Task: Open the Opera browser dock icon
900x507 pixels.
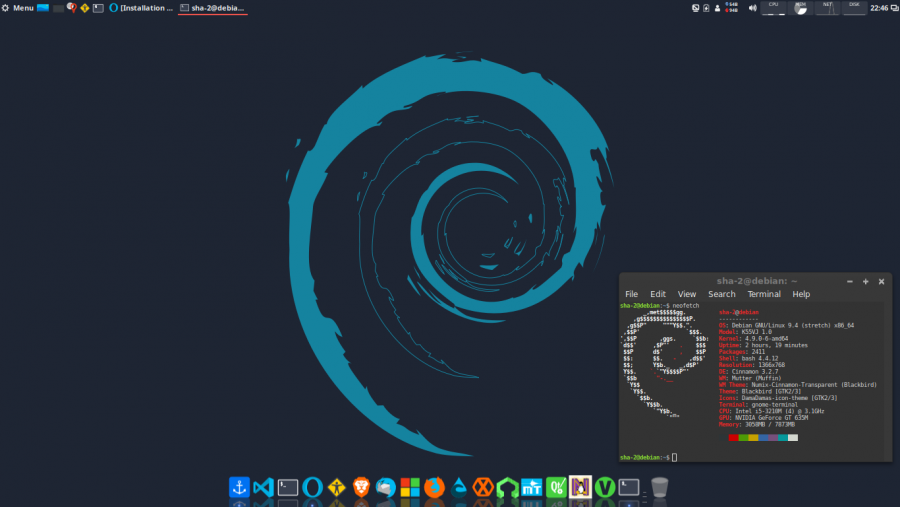Action: pyautogui.click(x=312, y=487)
